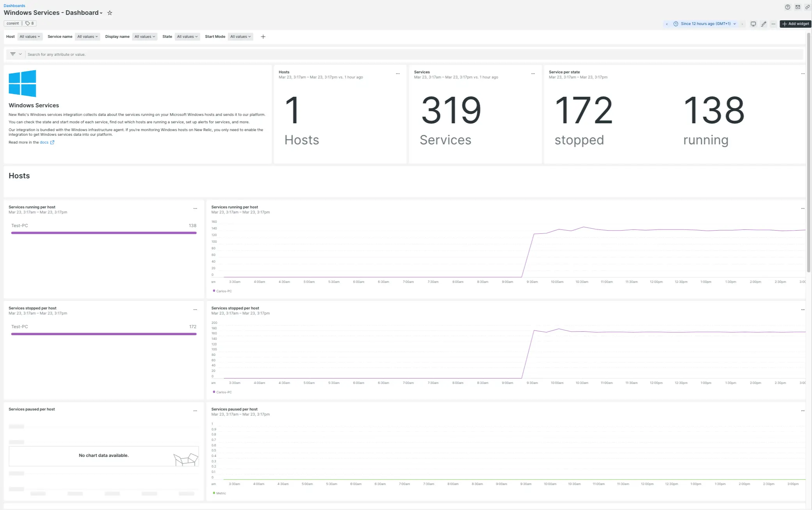Toggle back one time period with left chevron
812x510 pixels.
(667, 24)
